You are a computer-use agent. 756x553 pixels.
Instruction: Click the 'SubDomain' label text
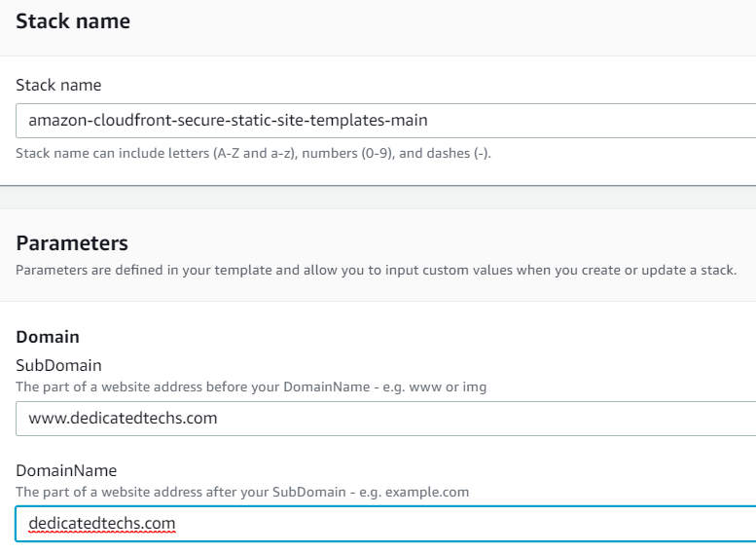tap(58, 365)
